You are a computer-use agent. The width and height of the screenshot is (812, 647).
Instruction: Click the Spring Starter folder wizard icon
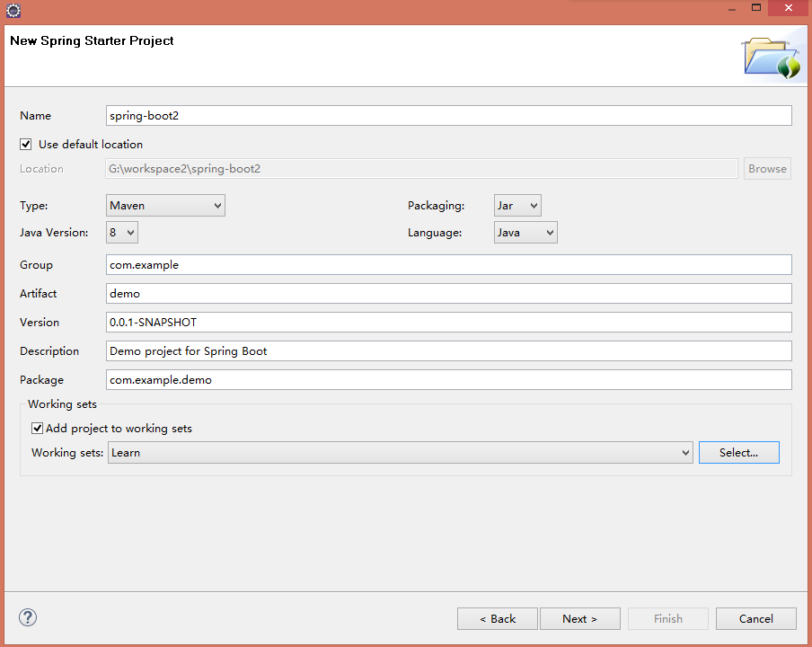(x=771, y=58)
